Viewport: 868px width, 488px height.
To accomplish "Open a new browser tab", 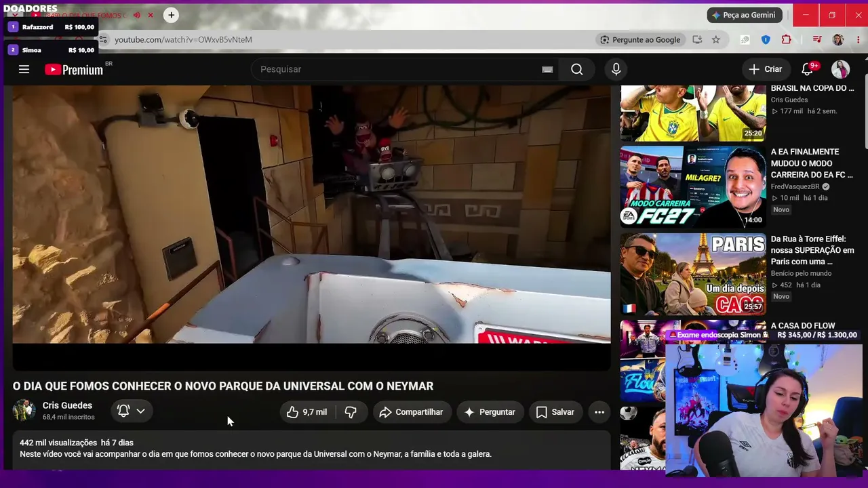I will pos(171,15).
